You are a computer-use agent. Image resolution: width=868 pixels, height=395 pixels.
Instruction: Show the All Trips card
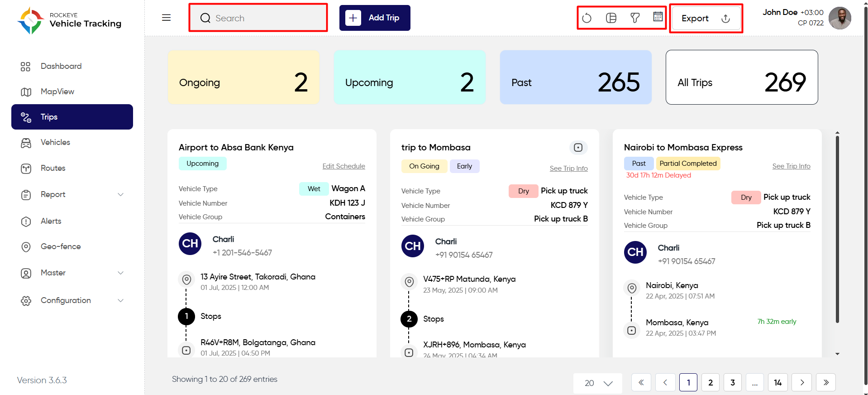(742, 77)
